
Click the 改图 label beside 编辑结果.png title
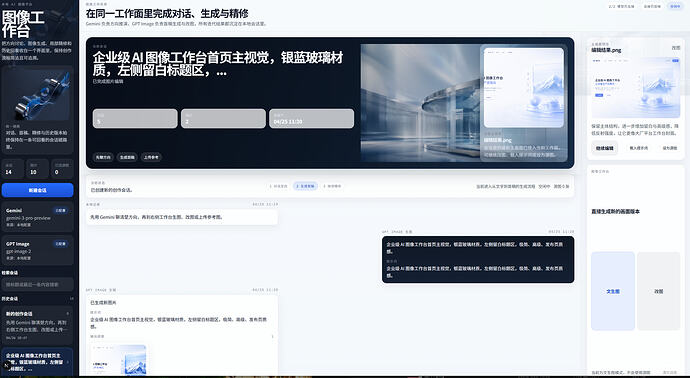[675, 48]
